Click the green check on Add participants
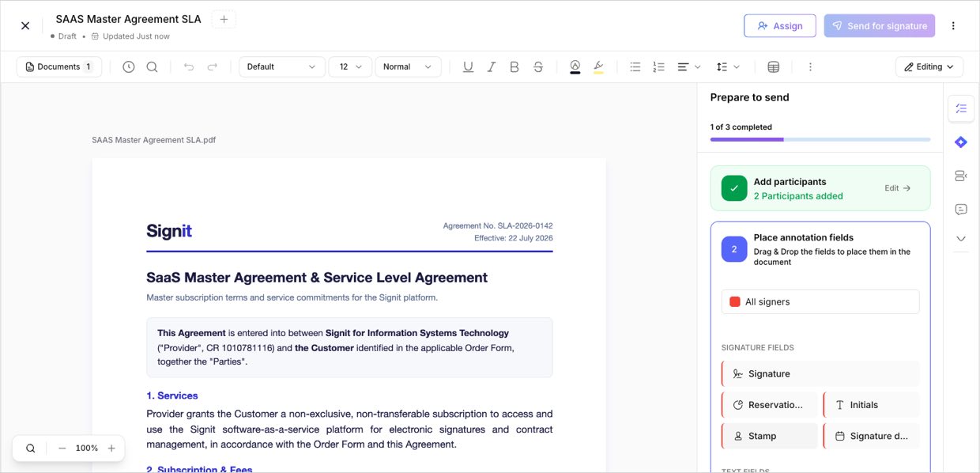The width and height of the screenshot is (980, 473). coord(734,188)
